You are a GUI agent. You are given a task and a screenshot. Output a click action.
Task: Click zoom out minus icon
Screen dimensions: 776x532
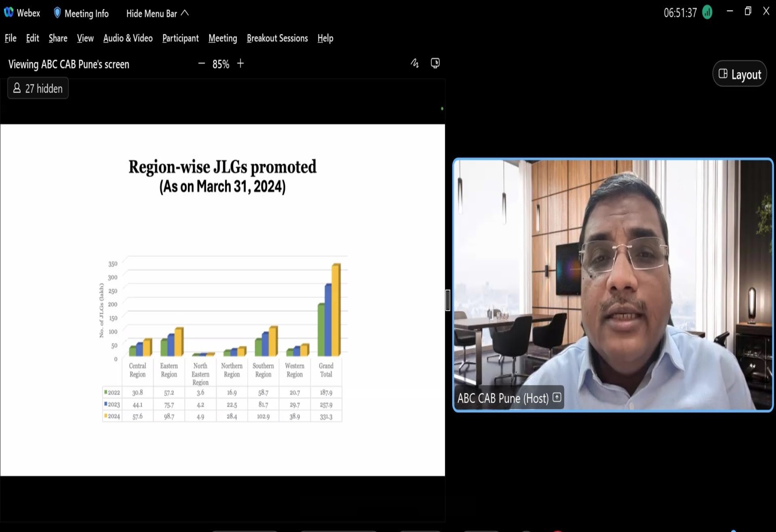tap(201, 64)
